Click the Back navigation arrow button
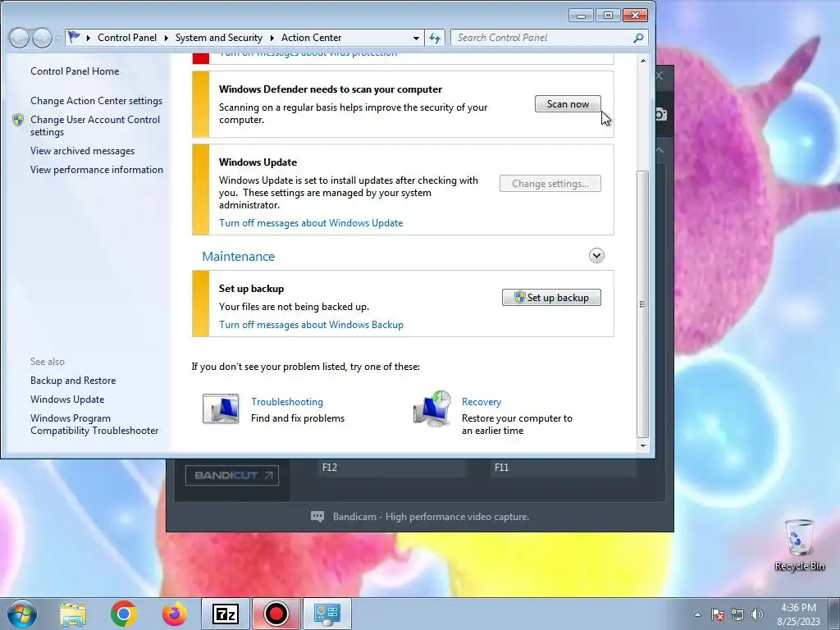The width and height of the screenshot is (840, 630). click(20, 38)
